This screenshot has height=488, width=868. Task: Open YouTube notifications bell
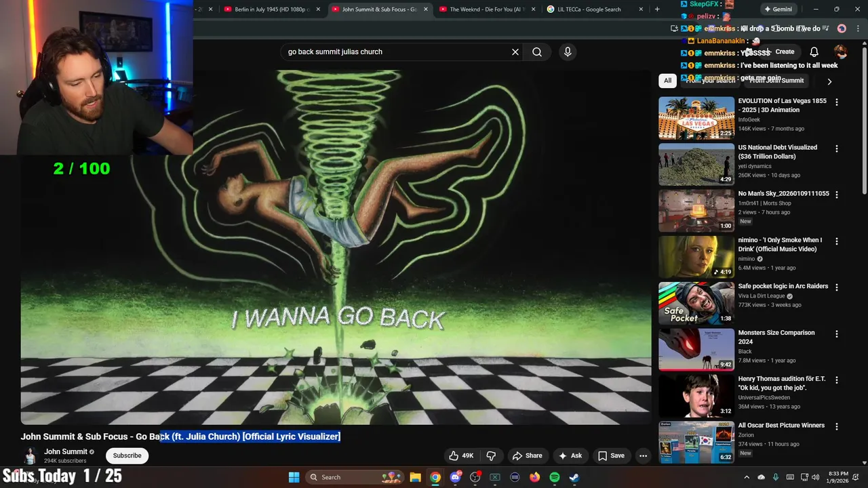[x=814, y=52]
